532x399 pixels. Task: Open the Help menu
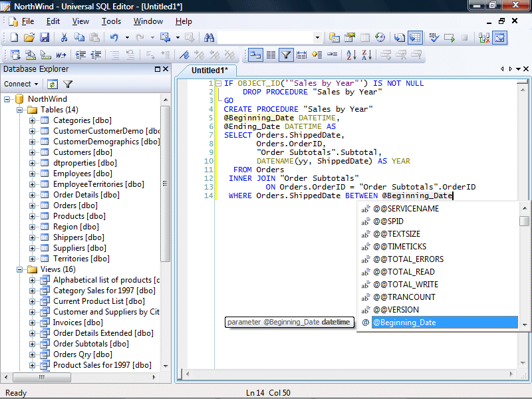tap(184, 21)
